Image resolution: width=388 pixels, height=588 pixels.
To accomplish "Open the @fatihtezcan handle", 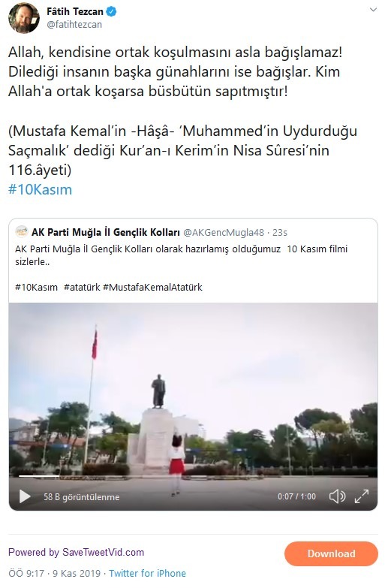I will [x=74, y=24].
